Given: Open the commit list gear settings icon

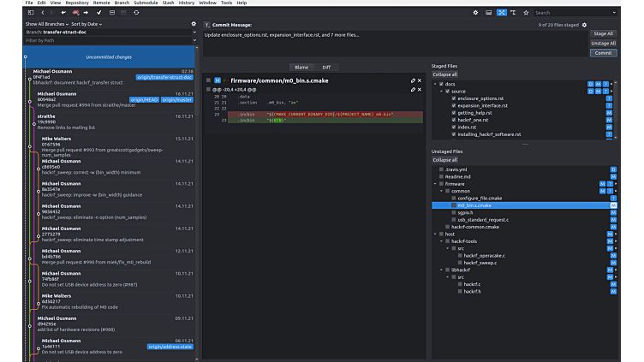Looking at the screenshot, I should tap(194, 24).
